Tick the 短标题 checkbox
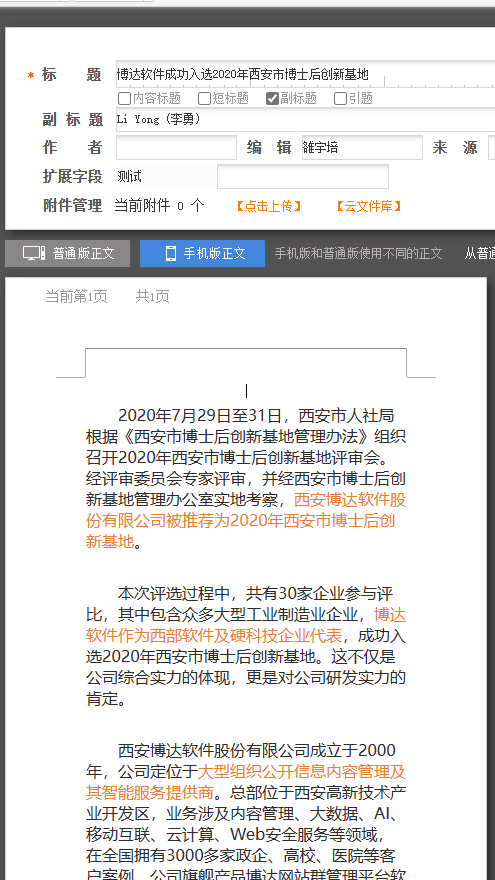495x880 pixels. tap(204, 99)
